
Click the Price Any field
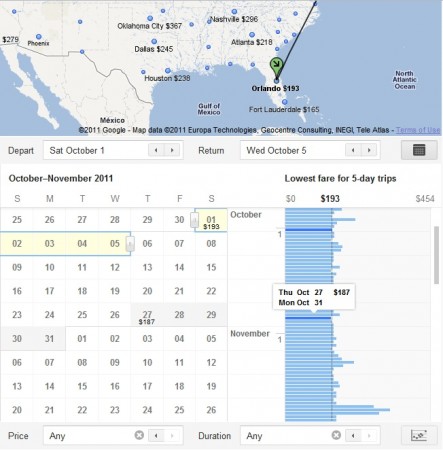(x=113, y=435)
